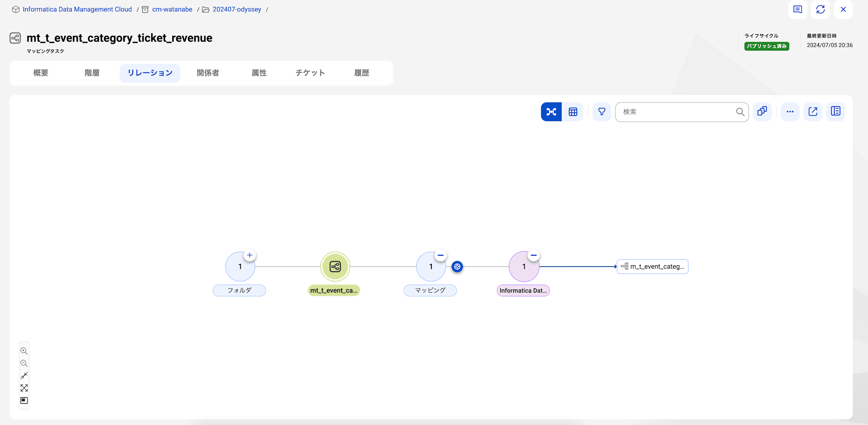The height and width of the screenshot is (425, 868).
Task: Refresh the asset page
Action: pos(820,10)
